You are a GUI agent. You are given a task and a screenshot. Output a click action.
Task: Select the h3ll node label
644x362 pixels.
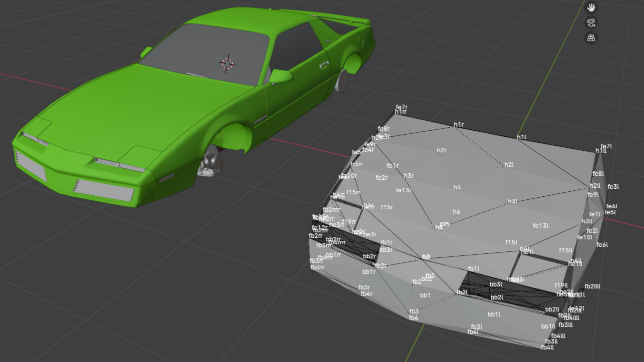(x=586, y=221)
